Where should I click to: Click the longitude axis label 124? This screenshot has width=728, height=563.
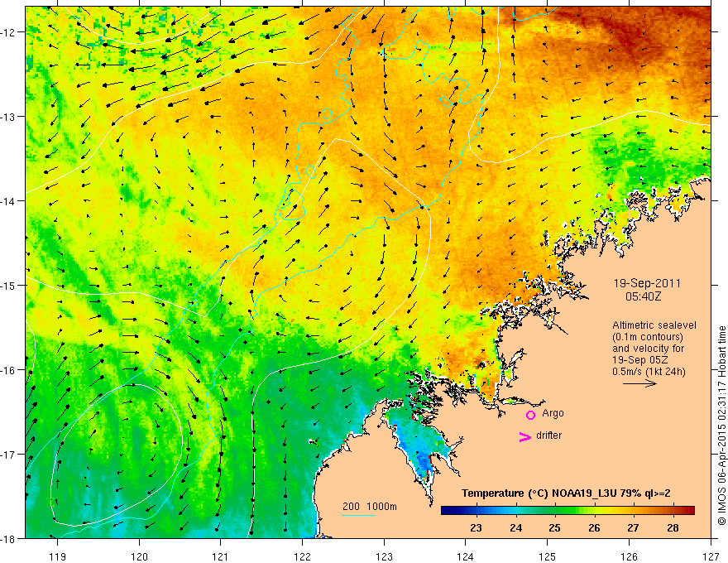click(x=465, y=556)
